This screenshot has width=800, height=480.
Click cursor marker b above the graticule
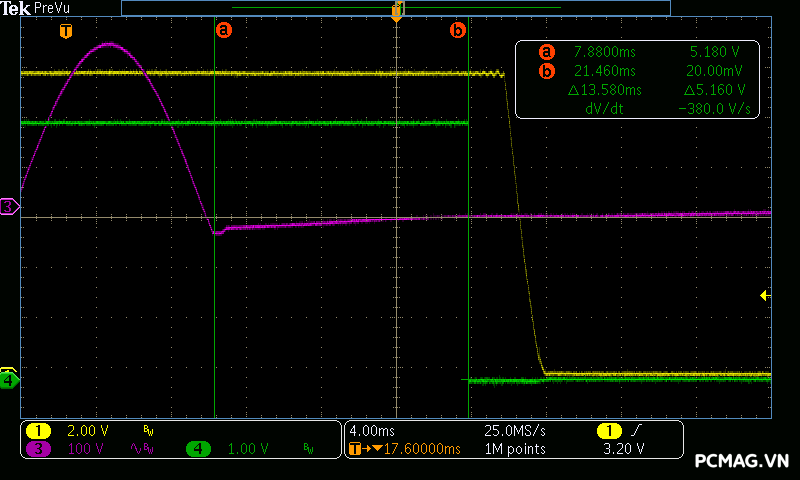[458, 30]
